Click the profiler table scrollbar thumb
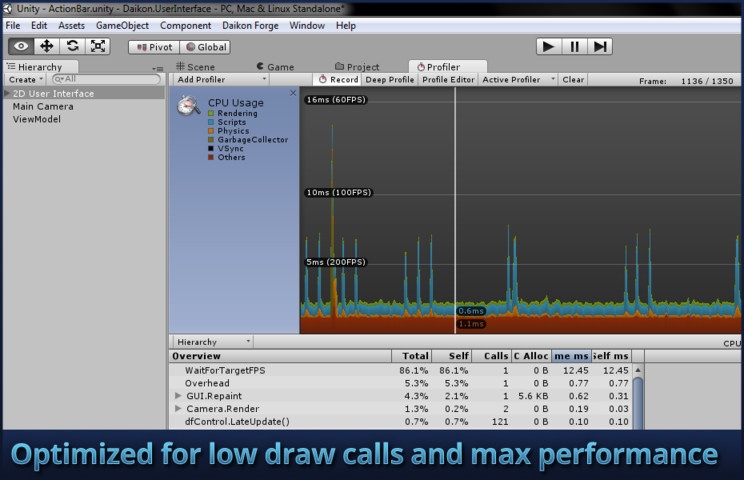Viewport: 744px width, 480px height. click(x=638, y=403)
